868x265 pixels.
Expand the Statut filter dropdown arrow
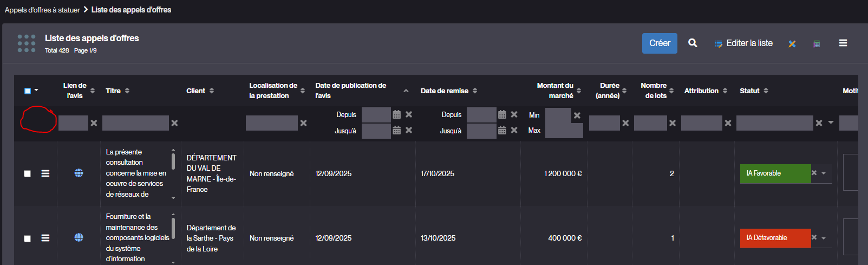(x=831, y=123)
